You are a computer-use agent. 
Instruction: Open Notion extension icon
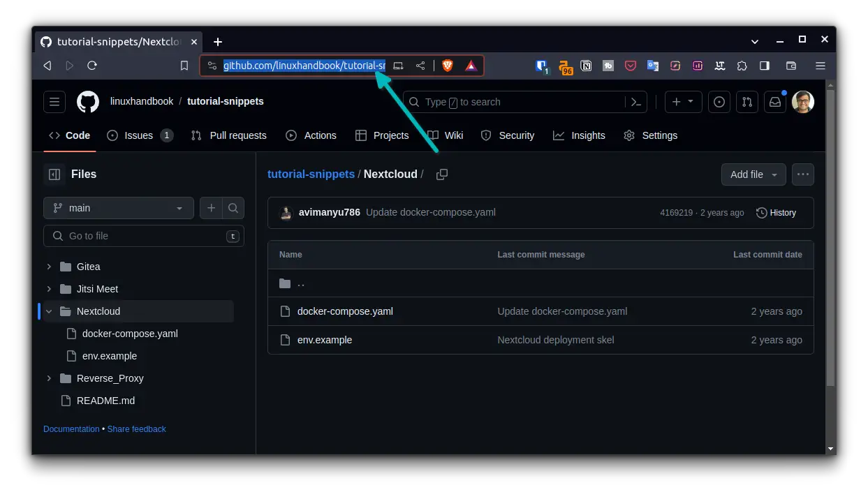587,66
